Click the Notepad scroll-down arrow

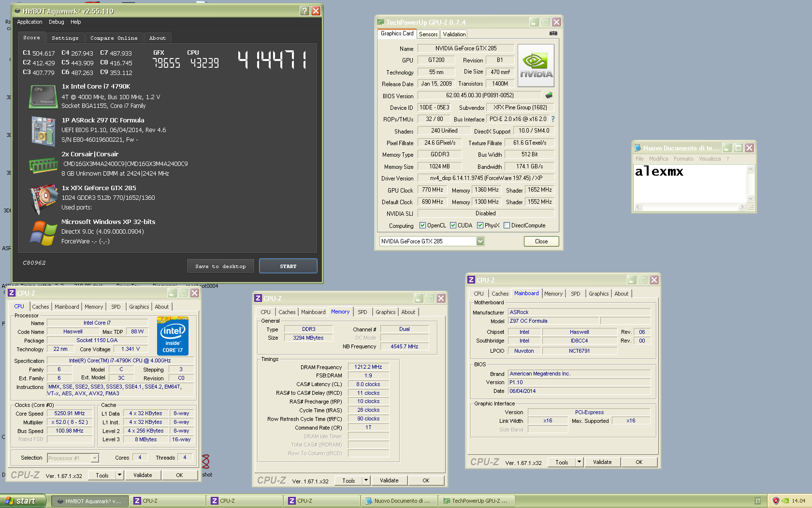pyautogui.click(x=751, y=199)
